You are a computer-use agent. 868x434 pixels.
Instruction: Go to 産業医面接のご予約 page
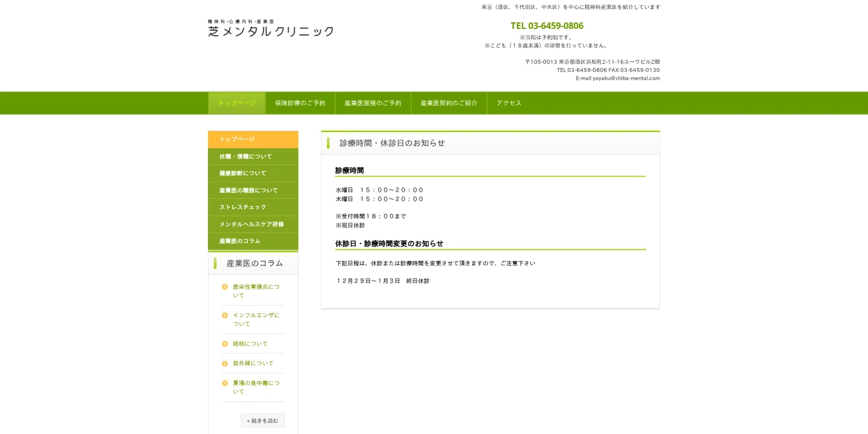(x=373, y=103)
